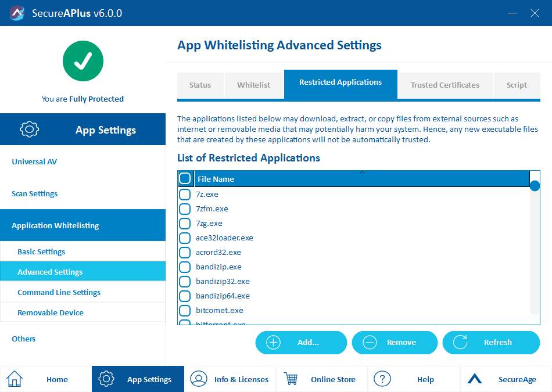Collapse the Application Whitelisting section

point(83,225)
